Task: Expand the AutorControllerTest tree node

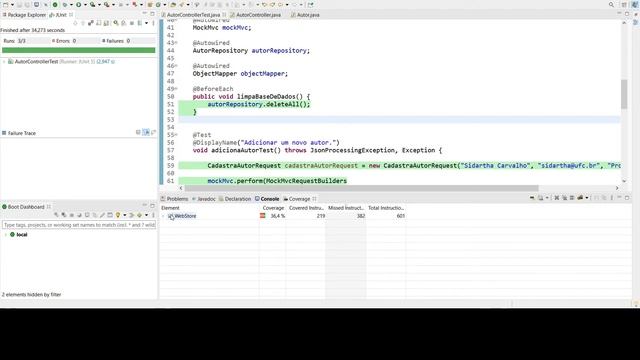Action: [x=4, y=62]
